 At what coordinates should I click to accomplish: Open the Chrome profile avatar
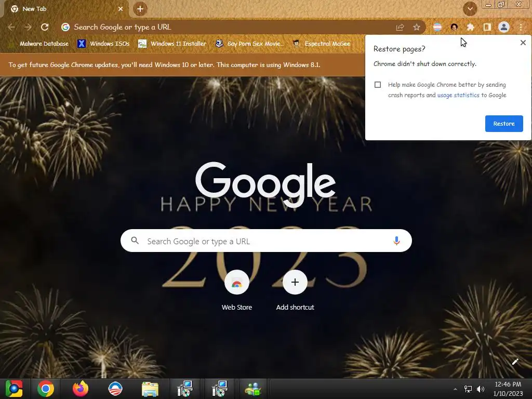click(x=504, y=27)
